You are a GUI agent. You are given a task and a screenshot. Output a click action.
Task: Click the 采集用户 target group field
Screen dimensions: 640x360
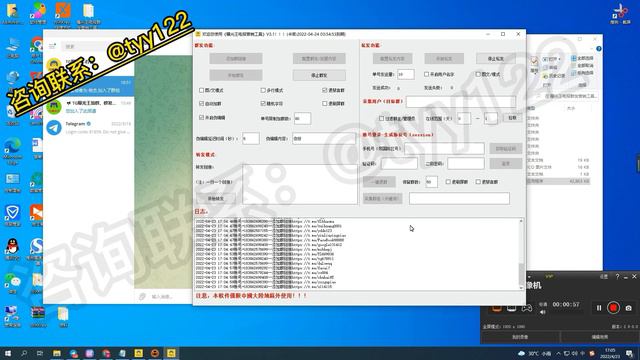click(x=461, y=102)
